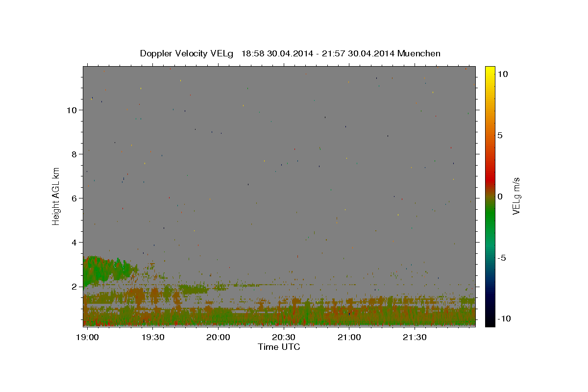Click the 'VELg m/s' colorbar label

(516, 196)
